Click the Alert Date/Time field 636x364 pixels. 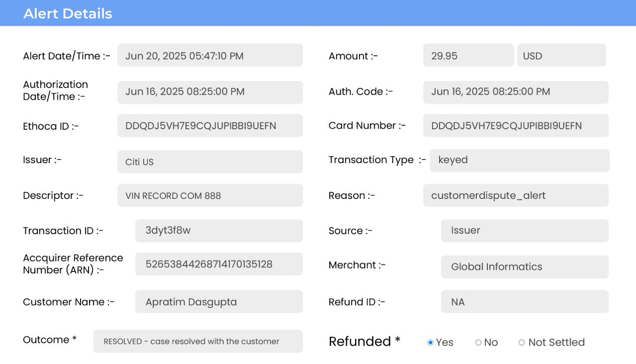coord(210,55)
